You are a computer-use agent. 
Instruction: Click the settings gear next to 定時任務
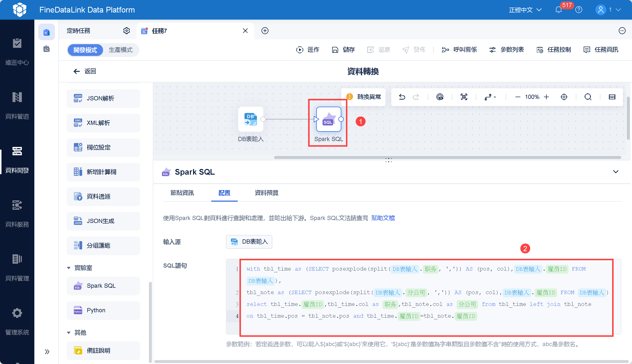pyautogui.click(x=127, y=31)
